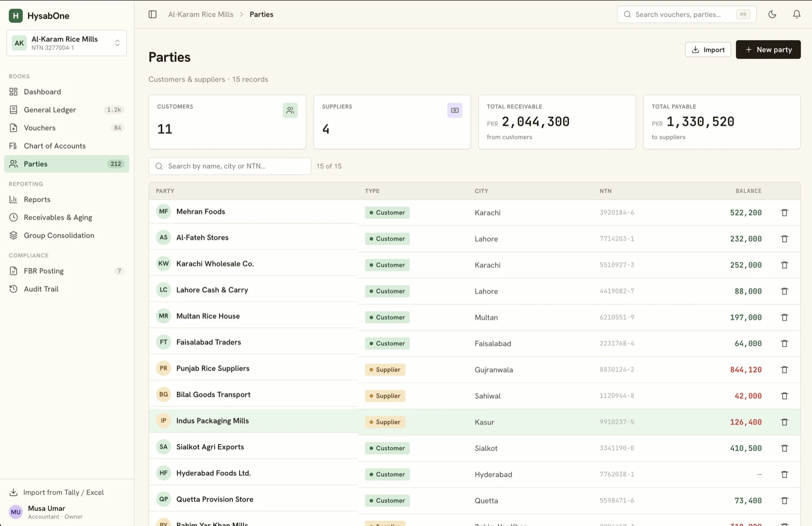Click the Customers card people icon
Viewport: 812px width, 526px height.
[290, 110]
